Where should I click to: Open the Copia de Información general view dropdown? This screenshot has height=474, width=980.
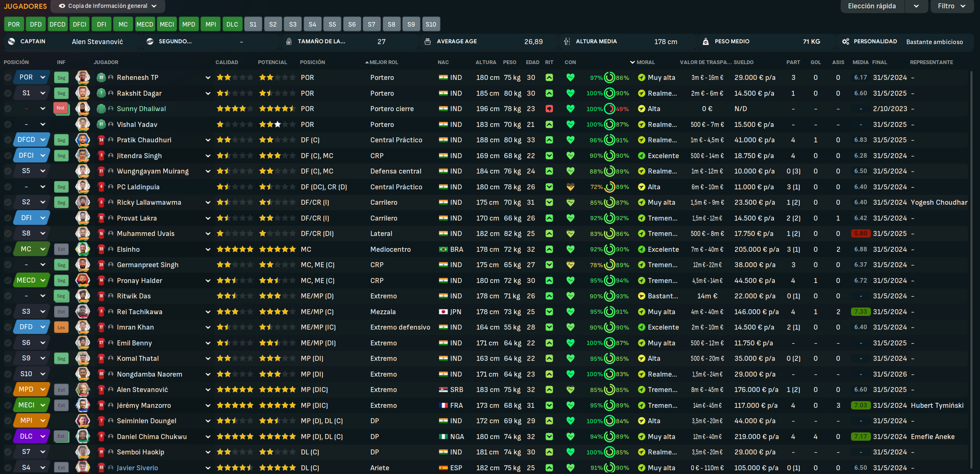pos(108,6)
